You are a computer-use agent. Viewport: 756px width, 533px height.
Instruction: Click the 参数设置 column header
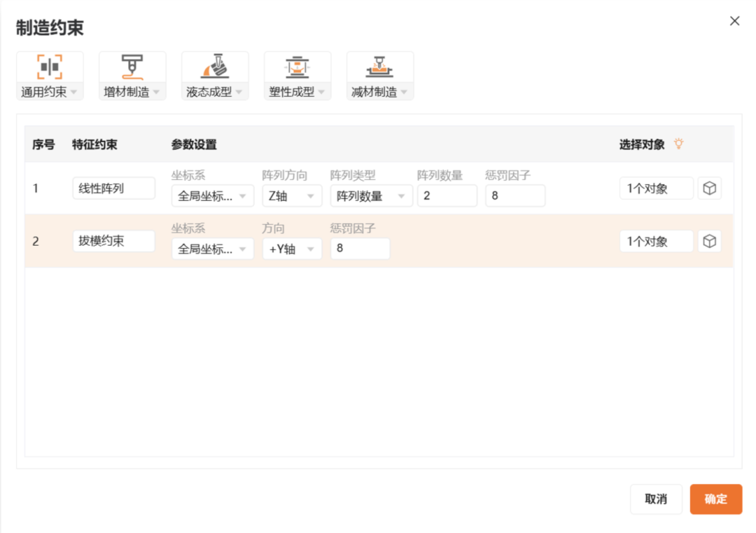[194, 144]
